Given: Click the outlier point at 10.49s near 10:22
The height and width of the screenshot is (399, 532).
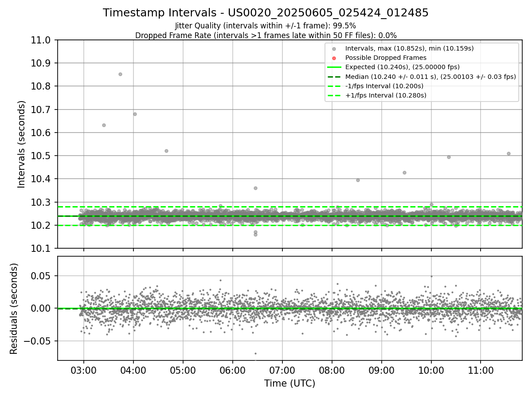Looking at the screenshot, I should click(x=449, y=157).
